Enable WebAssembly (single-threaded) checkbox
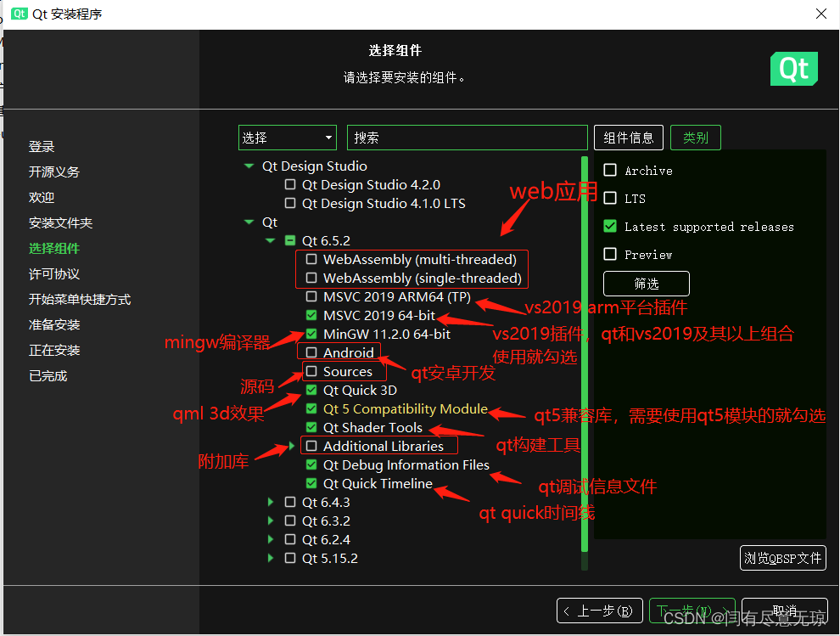Image resolution: width=840 pixels, height=636 pixels. click(x=311, y=278)
